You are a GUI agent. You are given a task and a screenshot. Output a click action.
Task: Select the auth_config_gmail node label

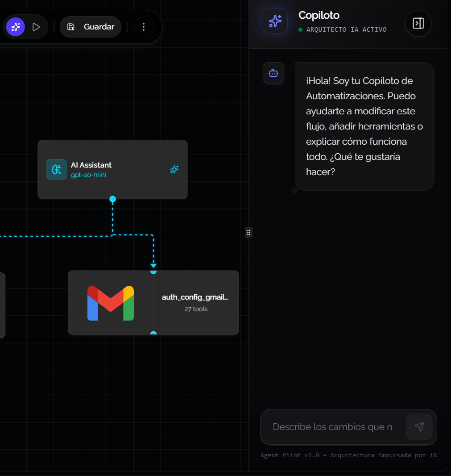coord(195,297)
